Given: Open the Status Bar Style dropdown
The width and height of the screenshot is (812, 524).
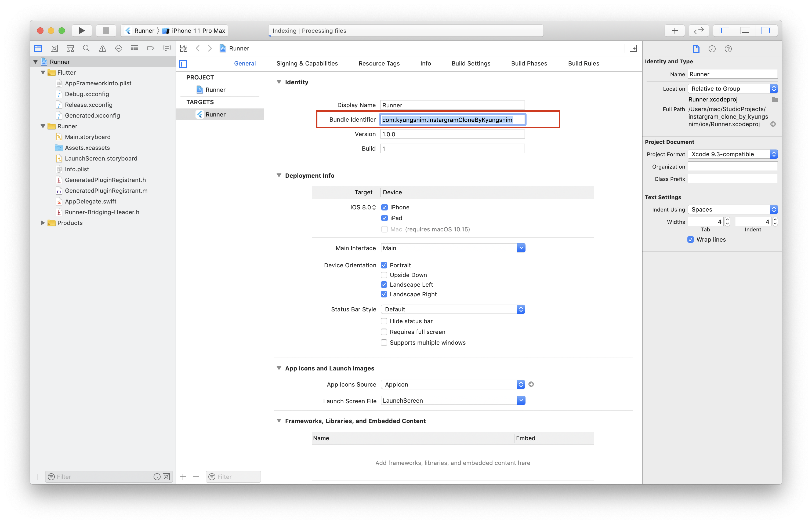Looking at the screenshot, I should (x=453, y=309).
